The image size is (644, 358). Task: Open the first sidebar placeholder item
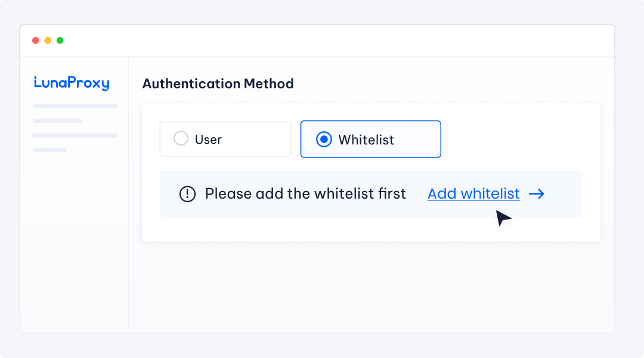click(75, 106)
